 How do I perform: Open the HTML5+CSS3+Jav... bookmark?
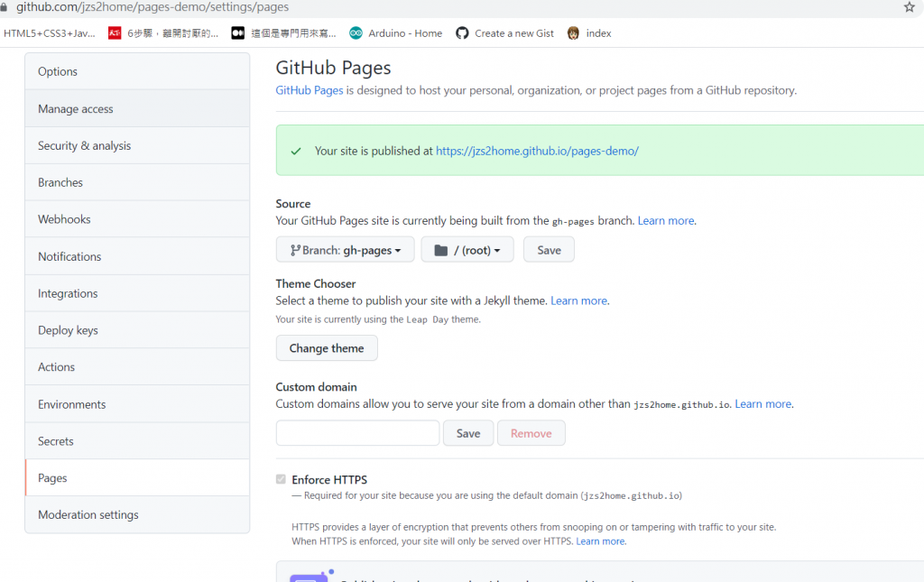pos(50,33)
